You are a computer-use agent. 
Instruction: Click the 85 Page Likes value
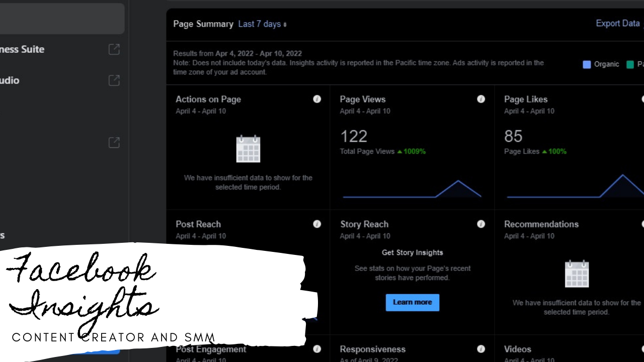tap(513, 136)
